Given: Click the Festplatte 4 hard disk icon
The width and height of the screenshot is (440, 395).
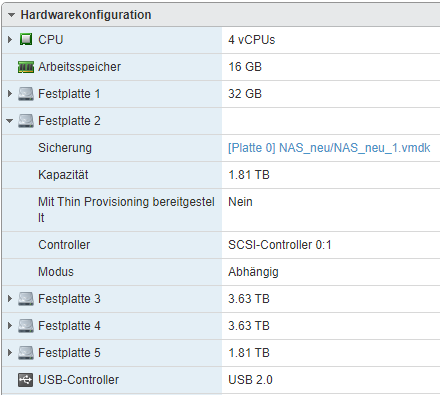Looking at the screenshot, I should [26, 326].
